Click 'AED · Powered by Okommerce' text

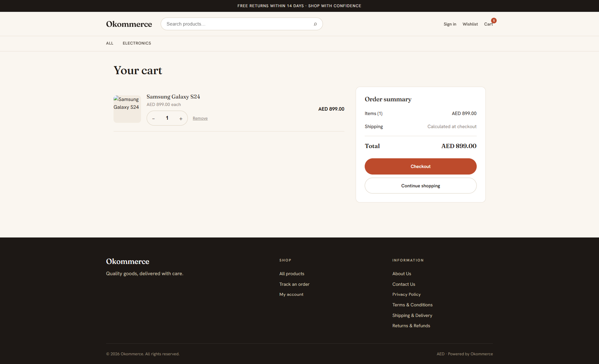[x=465, y=354]
